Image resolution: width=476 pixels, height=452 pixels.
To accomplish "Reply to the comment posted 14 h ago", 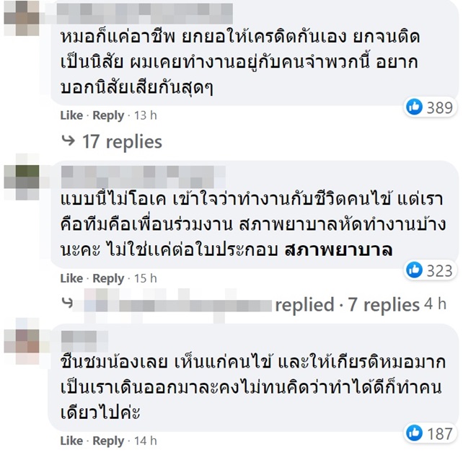I will tap(108, 440).
